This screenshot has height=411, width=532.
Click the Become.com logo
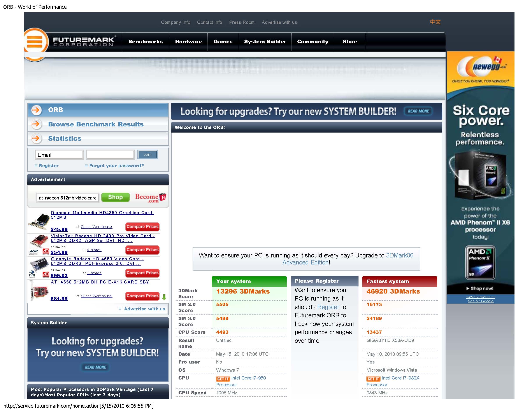coord(150,198)
